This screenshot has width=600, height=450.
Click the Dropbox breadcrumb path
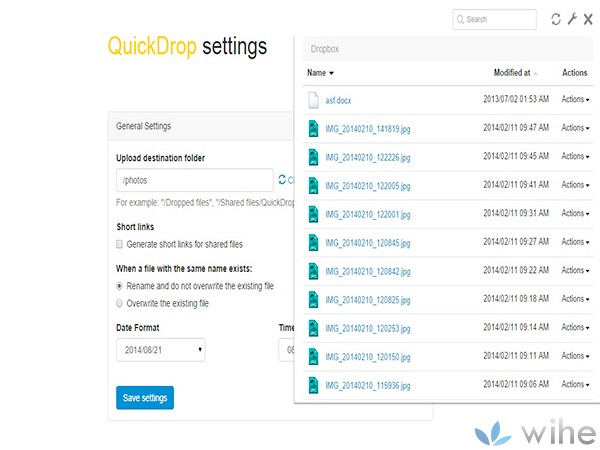(324, 49)
